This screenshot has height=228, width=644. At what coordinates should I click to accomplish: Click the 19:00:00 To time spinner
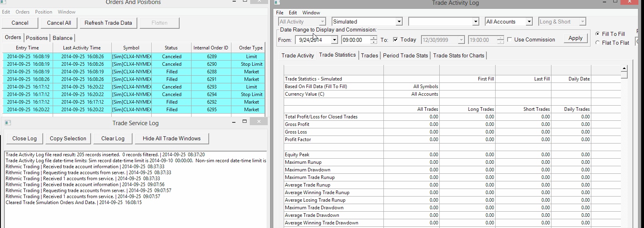pos(500,40)
